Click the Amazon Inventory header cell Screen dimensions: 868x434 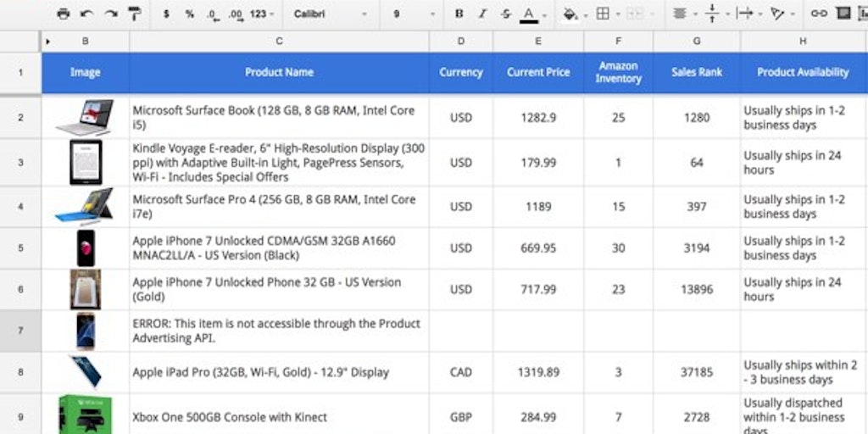click(x=618, y=73)
